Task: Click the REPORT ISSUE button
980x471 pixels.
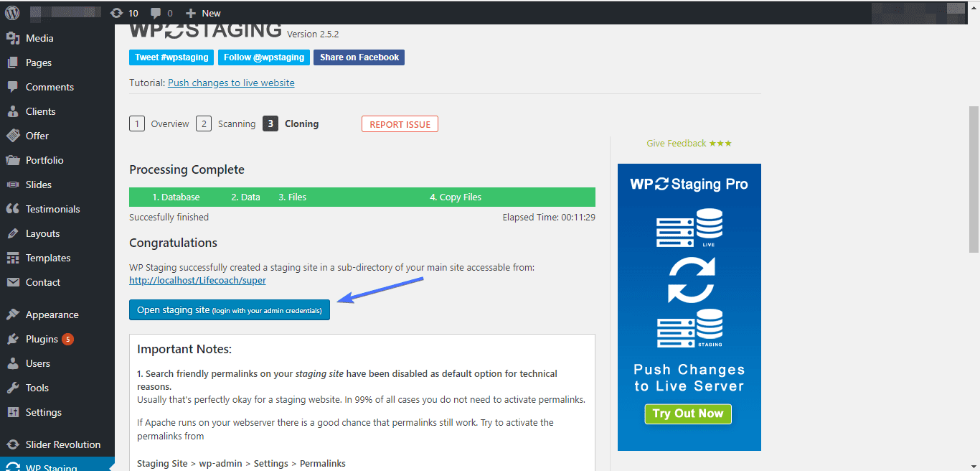Action: pyautogui.click(x=400, y=124)
